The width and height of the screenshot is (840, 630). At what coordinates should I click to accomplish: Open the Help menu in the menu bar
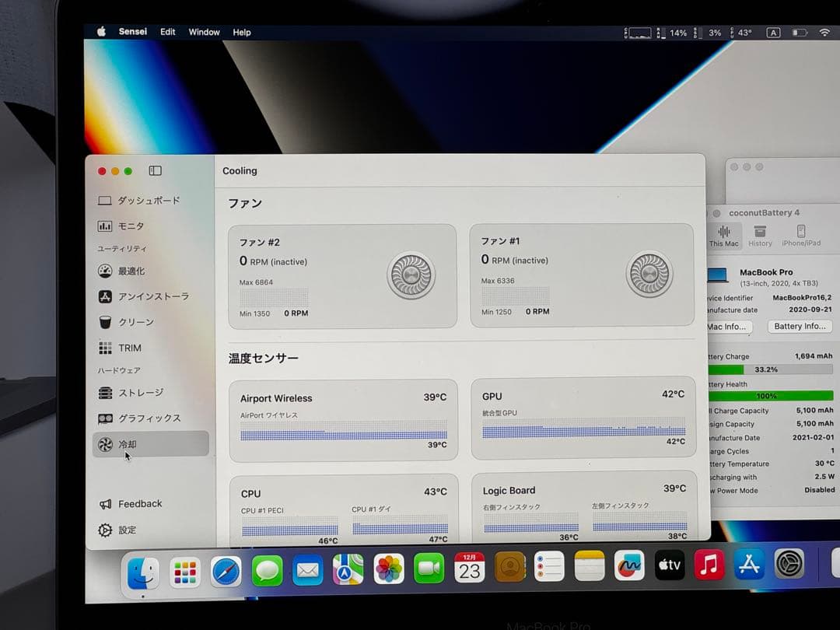pyautogui.click(x=242, y=32)
